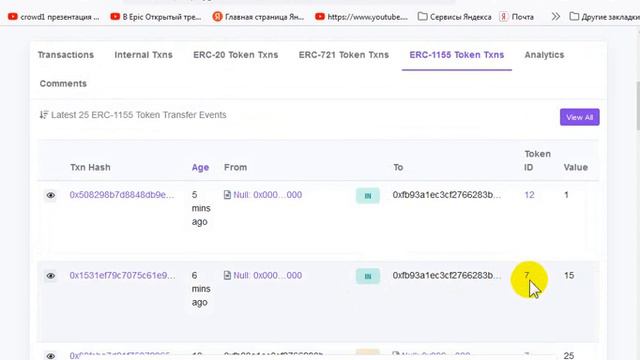Image resolution: width=640 pixels, height=360 pixels.
Task: Click the sort icon beside Latest 25 events
Action: tap(44, 115)
